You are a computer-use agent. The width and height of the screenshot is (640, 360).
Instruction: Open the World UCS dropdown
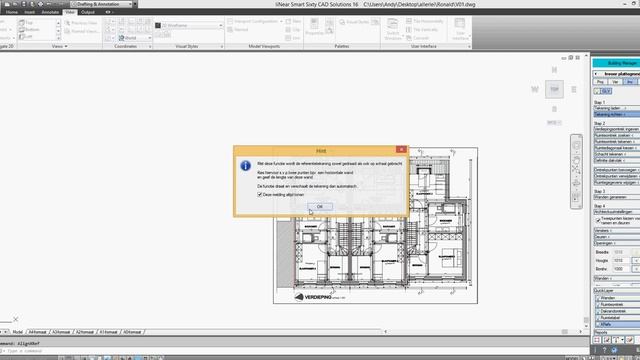[x=135, y=38]
